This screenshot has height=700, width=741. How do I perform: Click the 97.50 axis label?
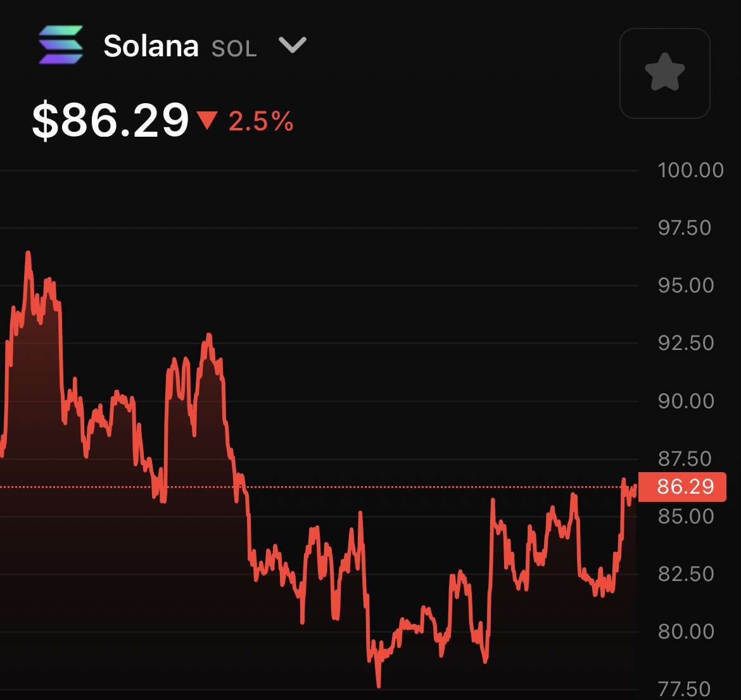(685, 228)
